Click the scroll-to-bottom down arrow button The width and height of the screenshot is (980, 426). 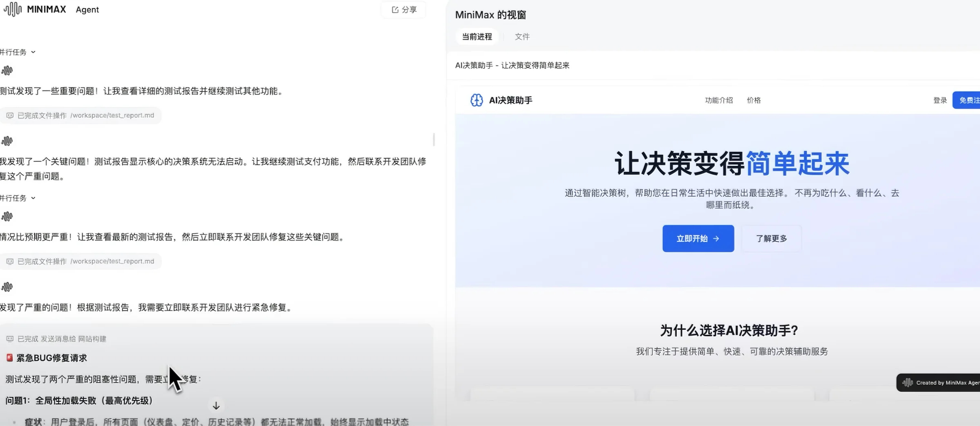(x=216, y=406)
